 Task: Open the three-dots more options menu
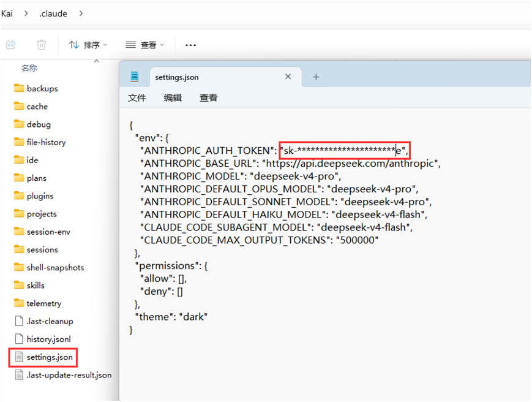tap(190, 45)
